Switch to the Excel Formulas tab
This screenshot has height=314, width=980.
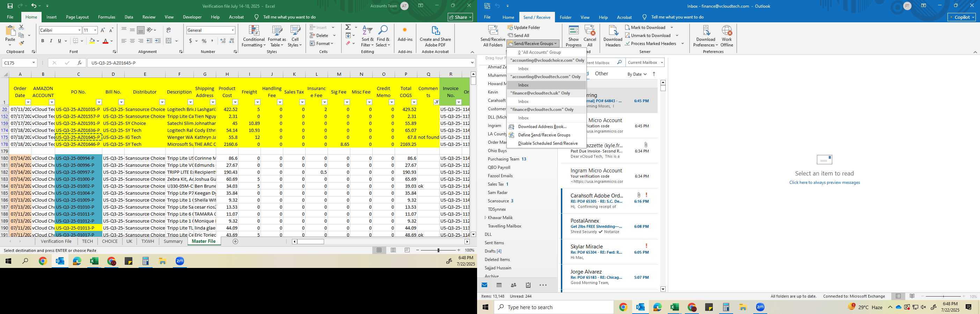pos(107,17)
